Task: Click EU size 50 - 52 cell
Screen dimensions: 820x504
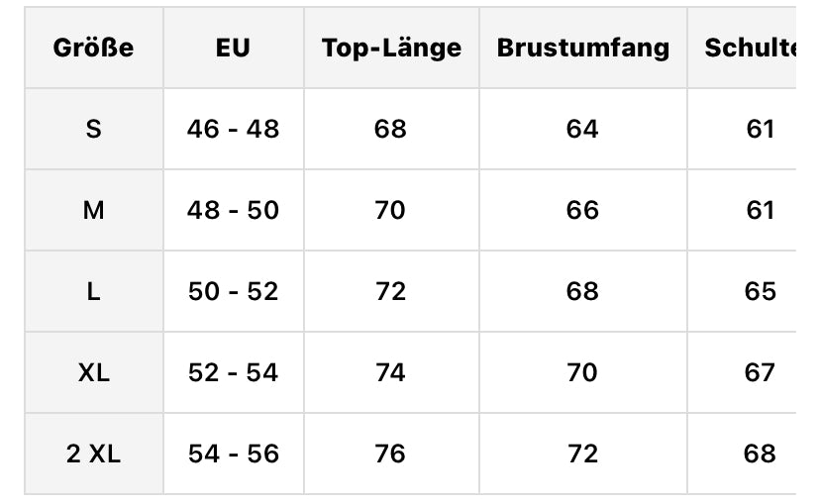Action: click(x=234, y=291)
